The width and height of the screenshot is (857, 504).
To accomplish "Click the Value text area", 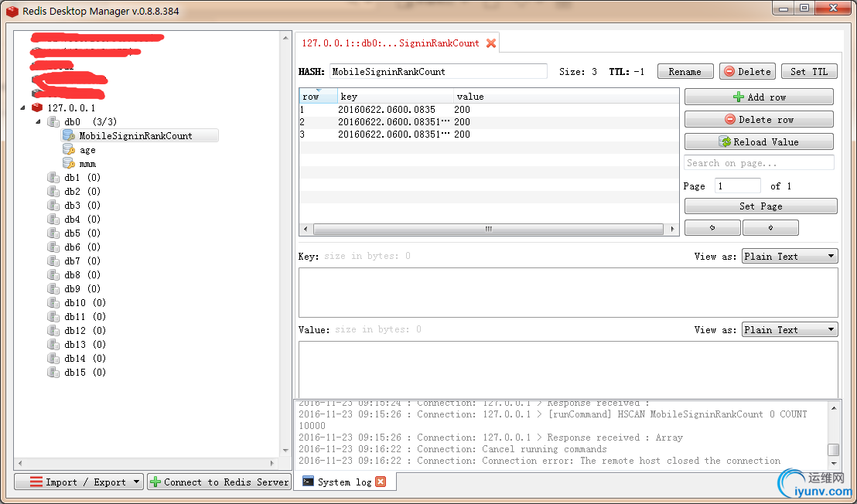I will tap(568, 369).
